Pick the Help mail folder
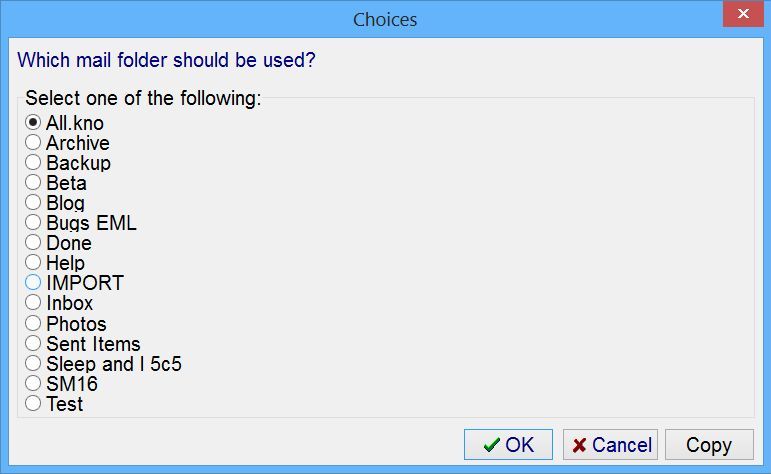 (33, 263)
